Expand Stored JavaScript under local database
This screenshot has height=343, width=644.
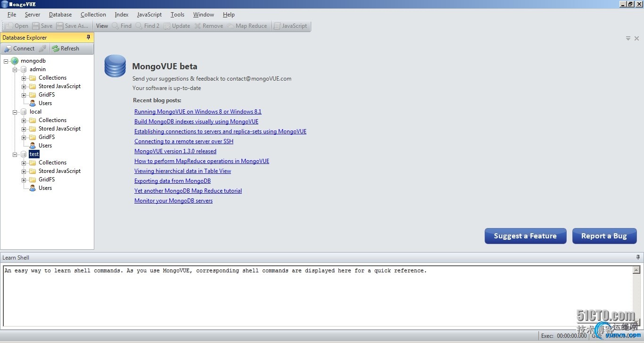[x=24, y=129]
